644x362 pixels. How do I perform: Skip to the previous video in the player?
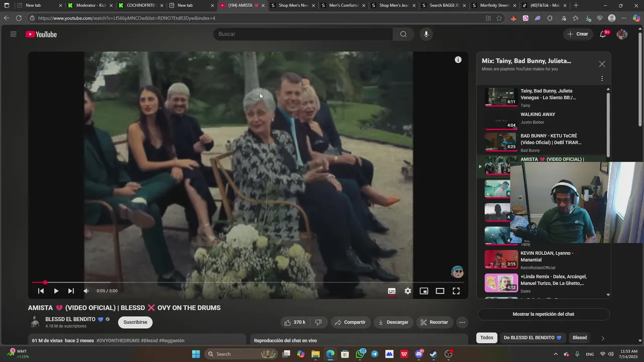(41, 291)
